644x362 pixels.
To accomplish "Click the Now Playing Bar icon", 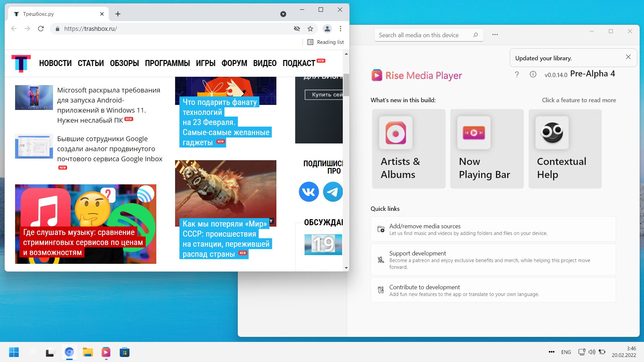I will coord(474,133).
